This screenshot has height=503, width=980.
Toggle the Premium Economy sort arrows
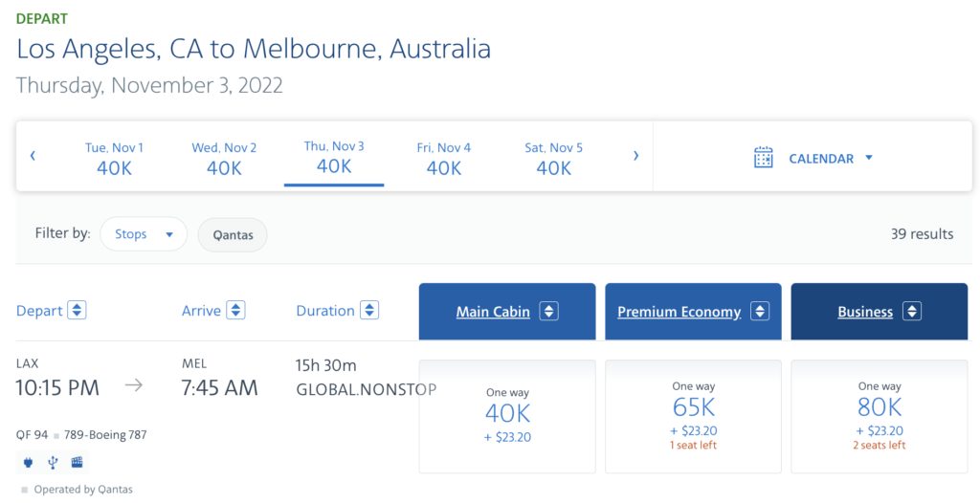point(760,311)
